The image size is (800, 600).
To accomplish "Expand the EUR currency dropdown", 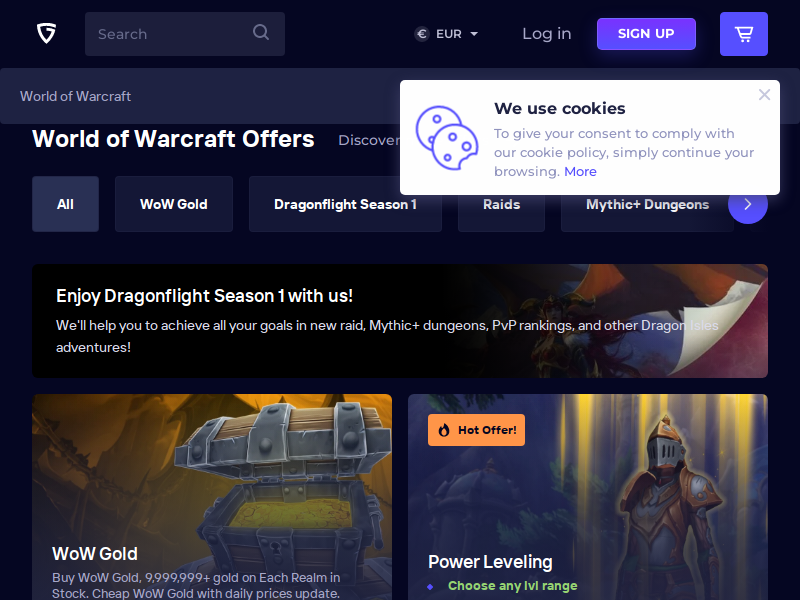I will [446, 34].
